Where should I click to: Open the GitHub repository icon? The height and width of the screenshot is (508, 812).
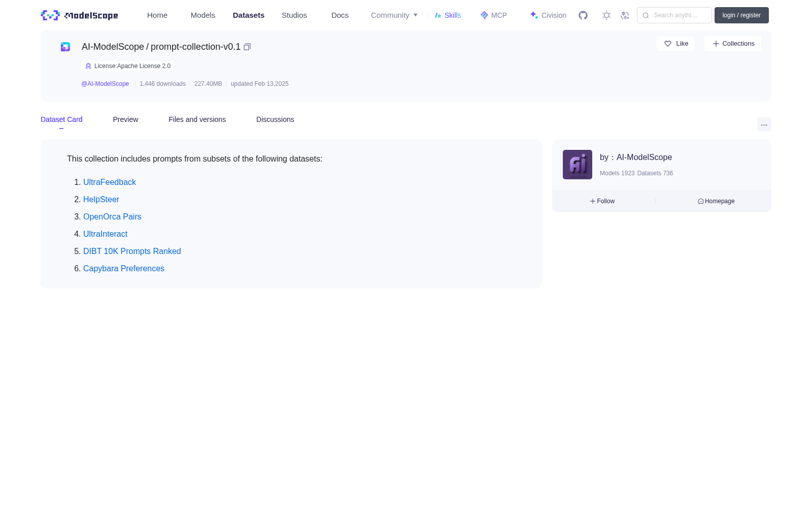point(583,15)
